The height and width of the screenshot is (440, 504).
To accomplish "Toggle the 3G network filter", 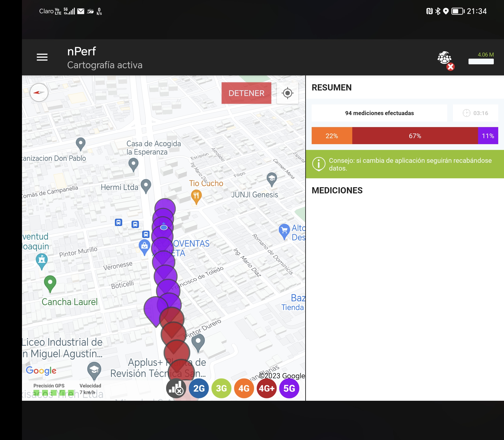I will click(221, 389).
